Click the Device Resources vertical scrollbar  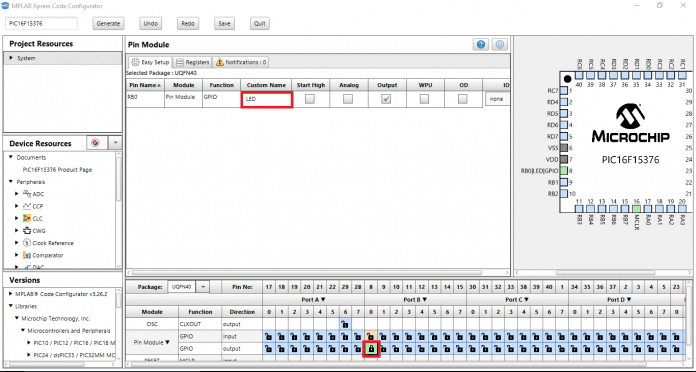coord(119,178)
